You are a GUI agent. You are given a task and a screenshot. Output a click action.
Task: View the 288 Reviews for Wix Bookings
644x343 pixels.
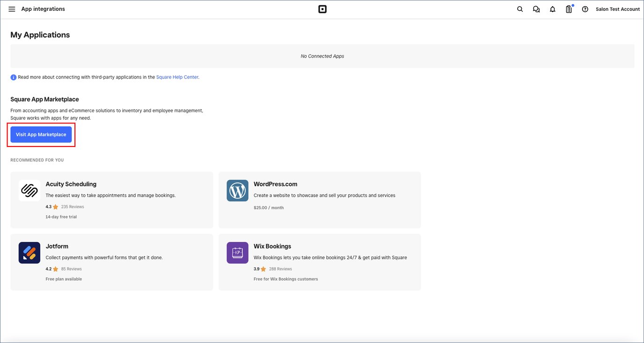point(280,269)
